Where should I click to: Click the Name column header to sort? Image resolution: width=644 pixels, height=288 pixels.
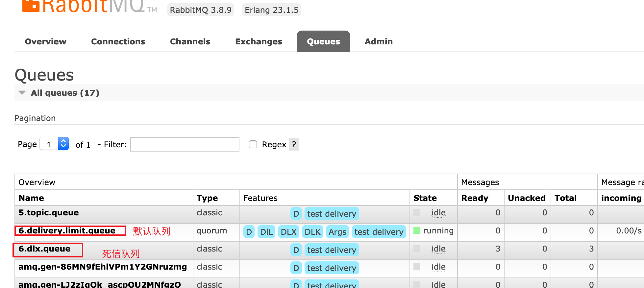click(x=31, y=198)
